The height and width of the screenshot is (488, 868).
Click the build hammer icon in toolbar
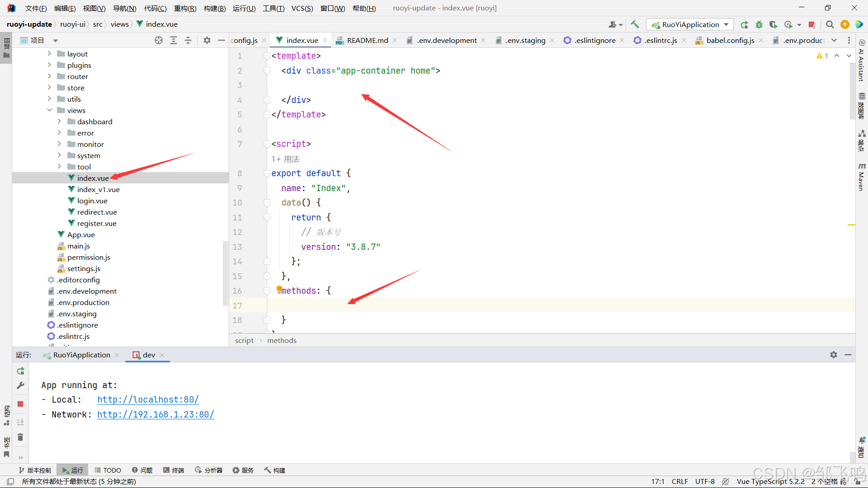635,24
